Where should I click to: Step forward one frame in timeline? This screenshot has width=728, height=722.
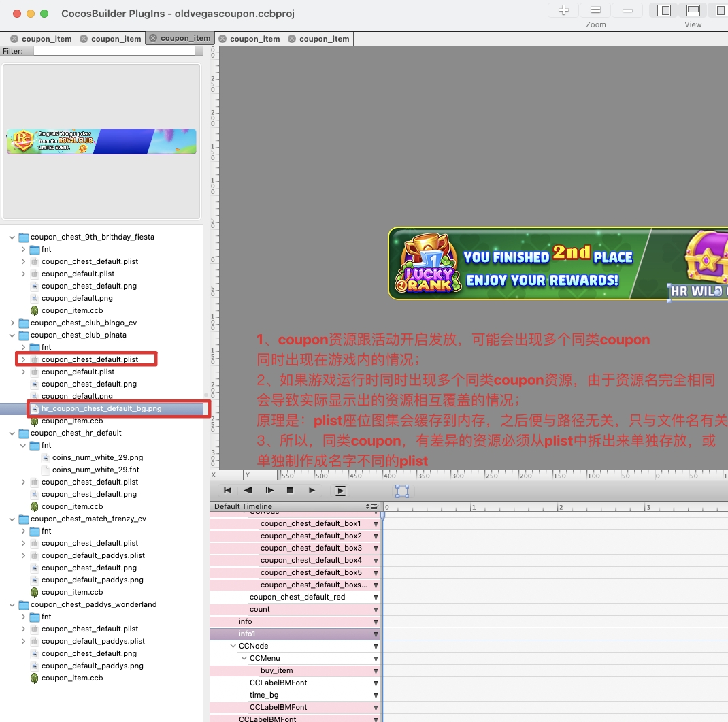(x=269, y=490)
